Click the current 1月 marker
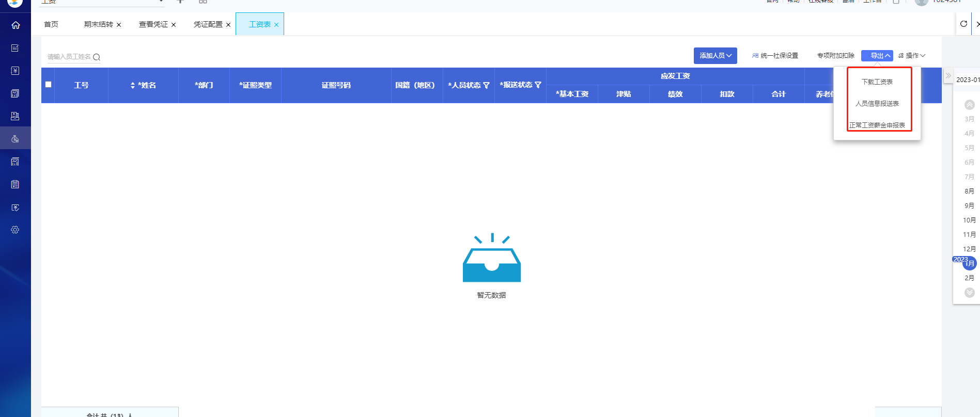980x417 pixels. point(970,264)
